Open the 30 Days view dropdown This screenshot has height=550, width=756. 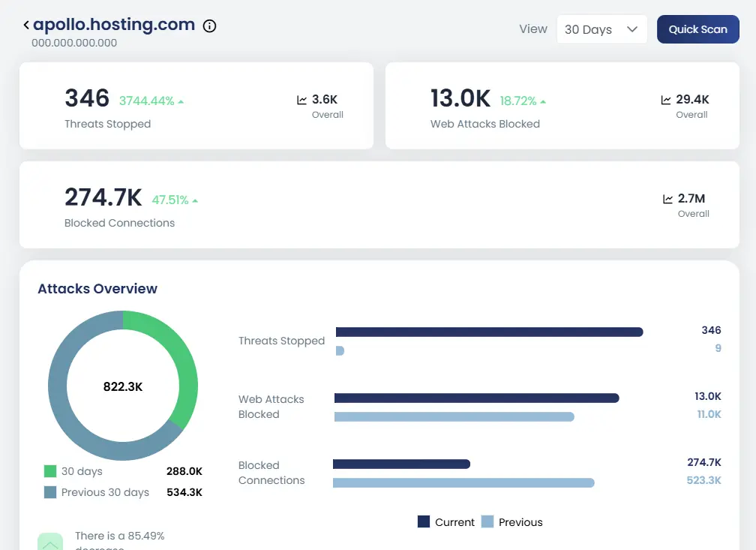pos(601,29)
